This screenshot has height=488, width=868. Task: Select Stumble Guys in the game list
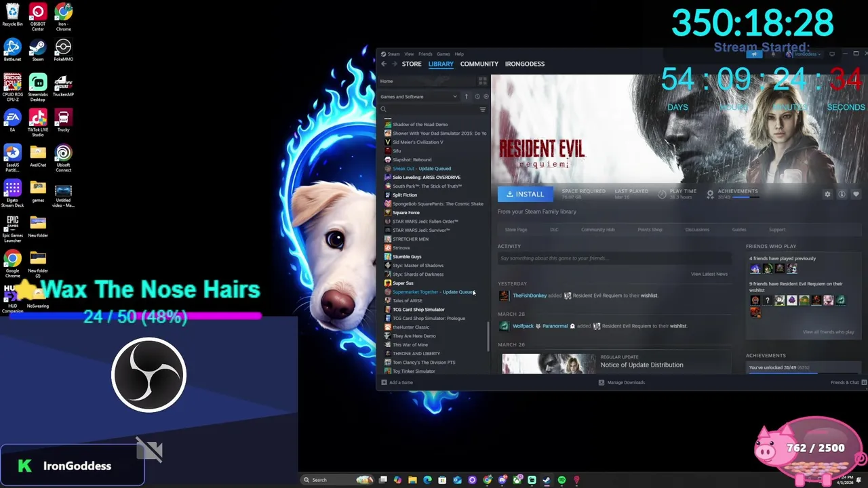pyautogui.click(x=407, y=257)
